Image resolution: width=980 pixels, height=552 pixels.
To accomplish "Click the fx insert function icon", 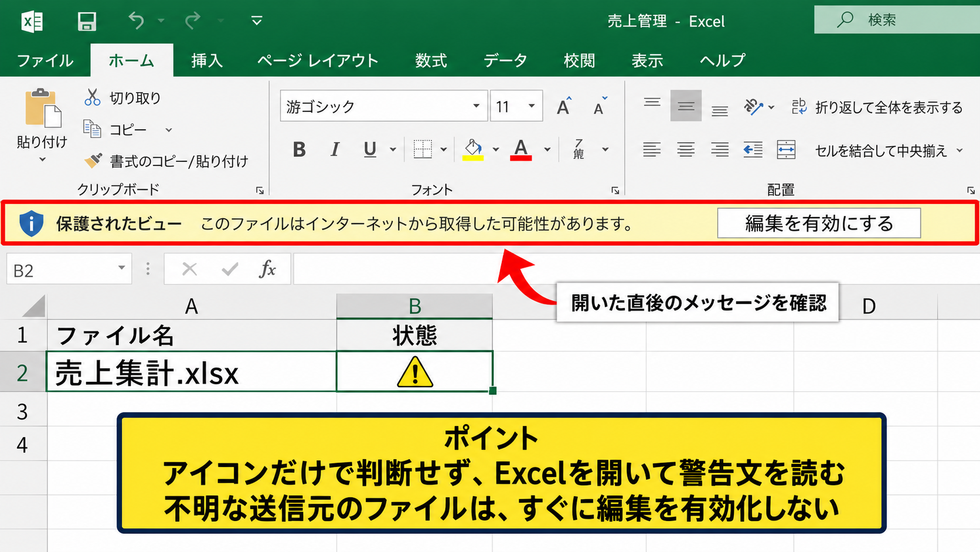I will [x=267, y=269].
